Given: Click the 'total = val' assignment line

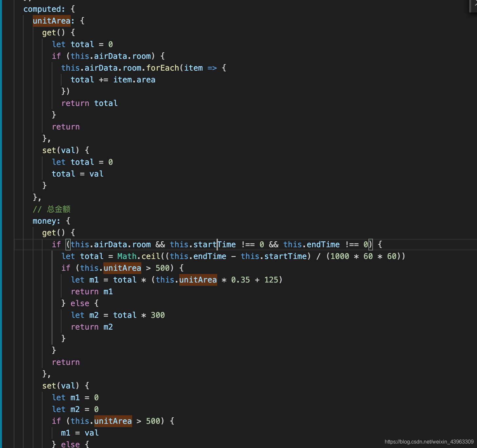Looking at the screenshot, I should coord(78,174).
